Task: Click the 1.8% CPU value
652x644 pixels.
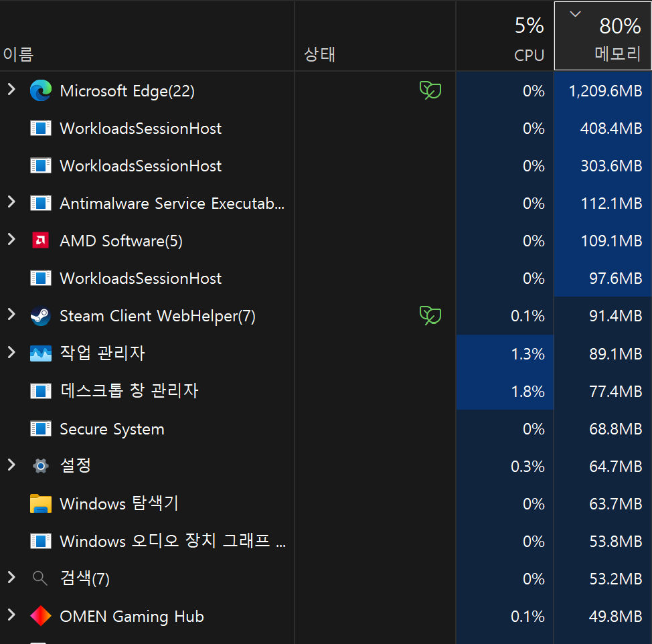Action: tap(527, 391)
